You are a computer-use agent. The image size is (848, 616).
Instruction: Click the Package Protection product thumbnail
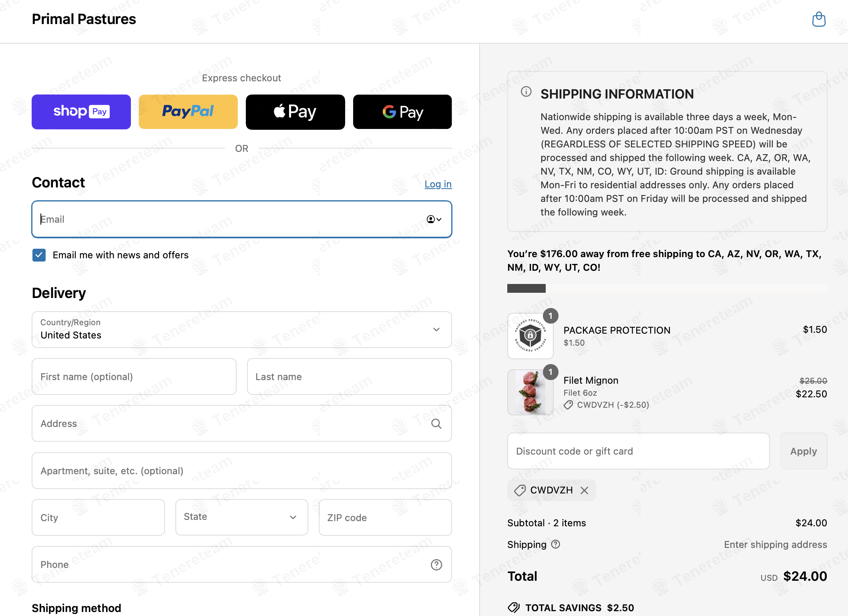click(x=530, y=336)
